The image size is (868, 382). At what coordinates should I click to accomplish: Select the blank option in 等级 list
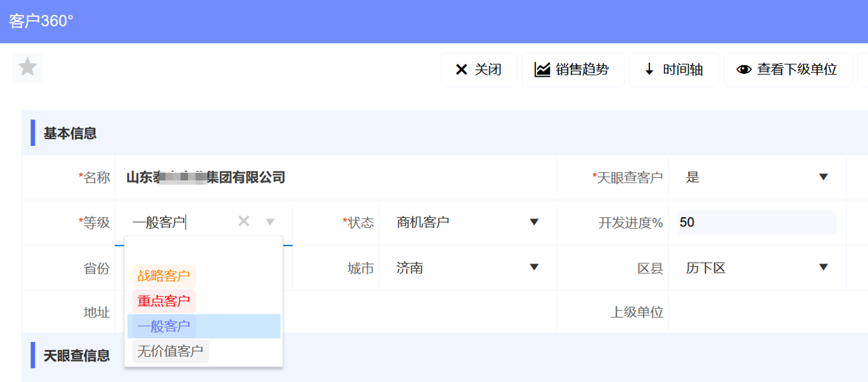point(203,250)
